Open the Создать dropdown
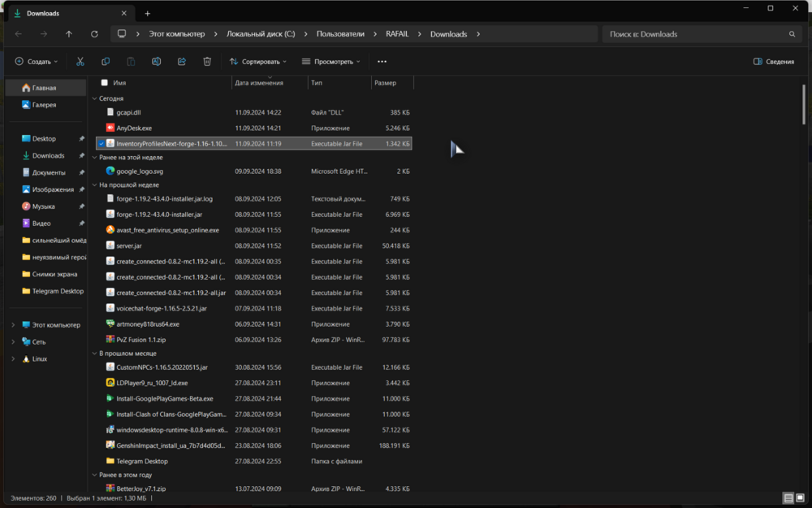This screenshot has height=508, width=812. pos(37,61)
